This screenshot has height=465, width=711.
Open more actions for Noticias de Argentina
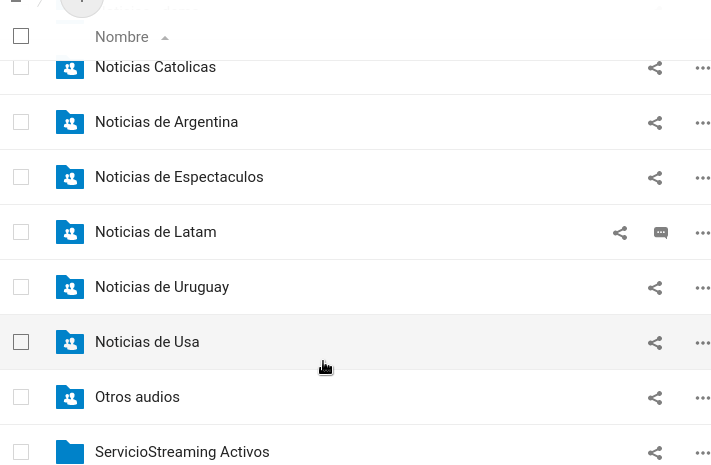(x=702, y=123)
